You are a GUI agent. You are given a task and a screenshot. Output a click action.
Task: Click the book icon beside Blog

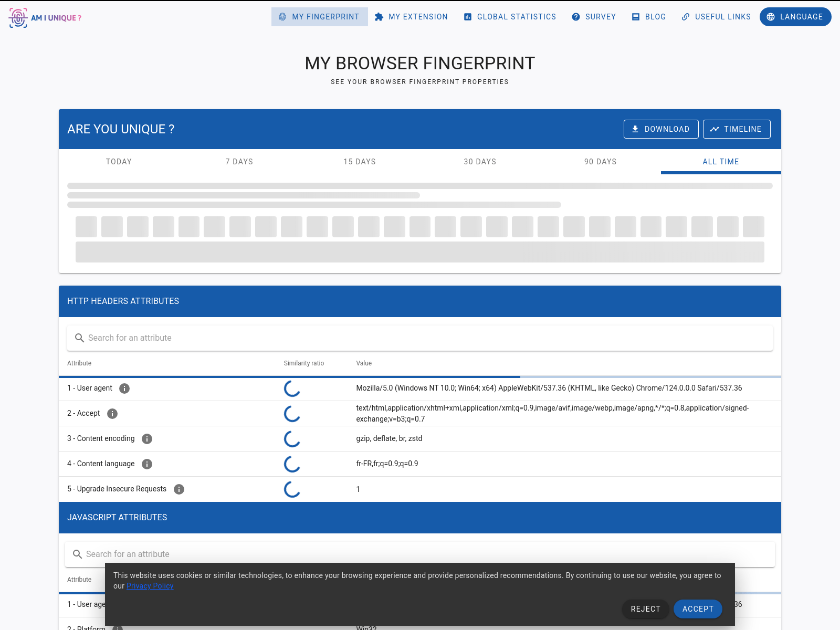[x=636, y=17]
